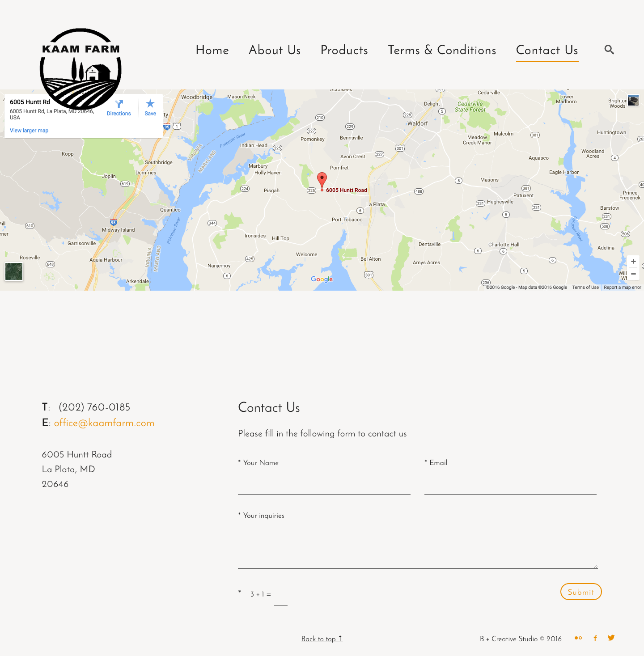The image size is (644, 656).
Task: Click the Bel Alton label on the map
Action: pos(371,259)
